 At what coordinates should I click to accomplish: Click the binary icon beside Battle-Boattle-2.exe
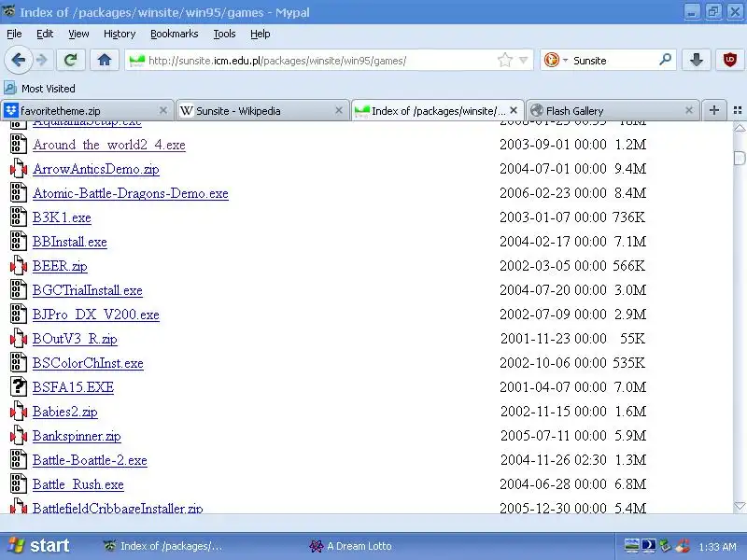[x=19, y=459]
